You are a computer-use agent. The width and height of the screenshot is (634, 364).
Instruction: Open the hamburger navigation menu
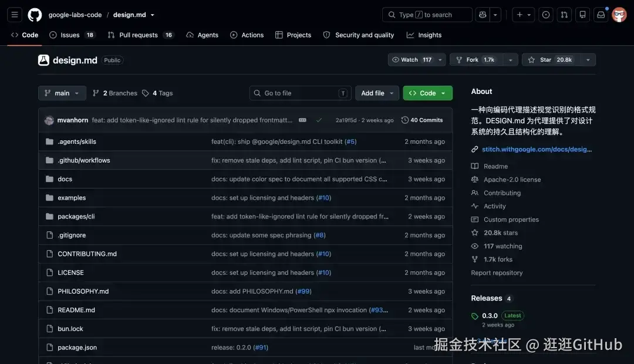click(15, 15)
